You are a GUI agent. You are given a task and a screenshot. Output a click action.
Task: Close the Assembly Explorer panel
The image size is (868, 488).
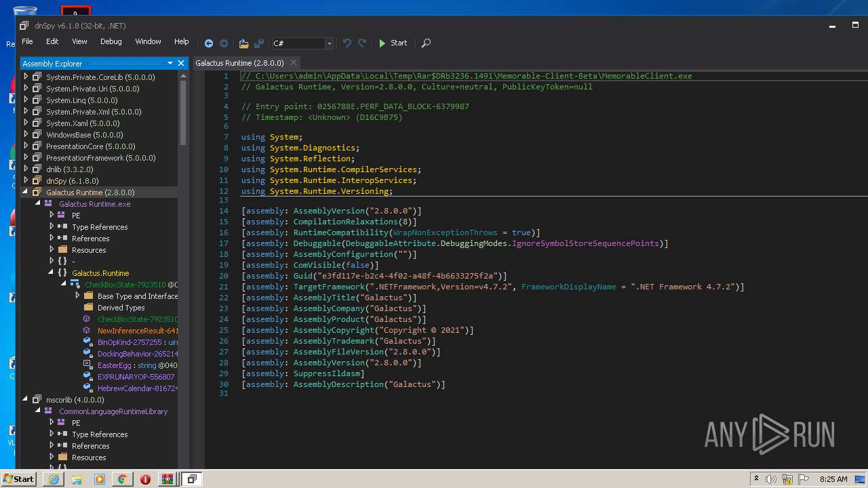tap(181, 63)
